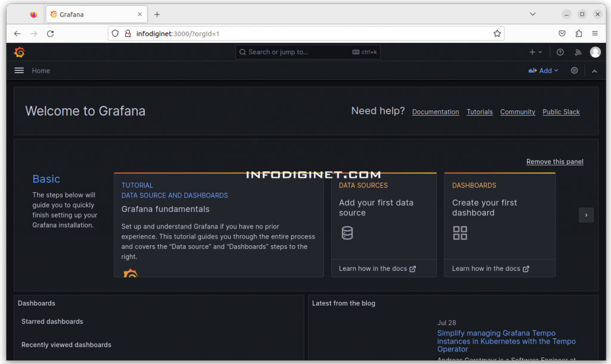
Task: Click the Grafana logo icon
Action: click(x=19, y=52)
